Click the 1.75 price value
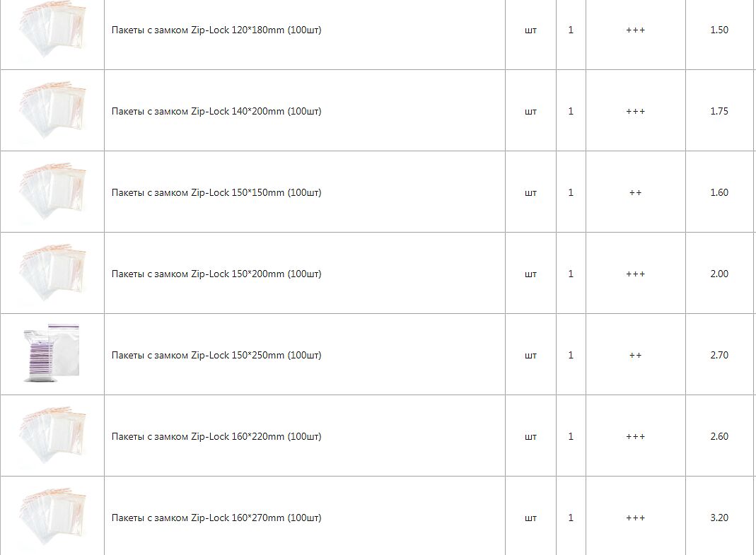The height and width of the screenshot is (555, 756). (x=719, y=112)
